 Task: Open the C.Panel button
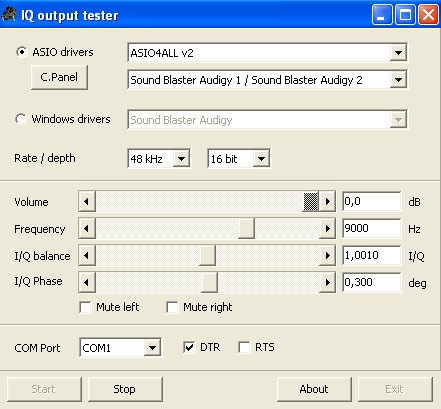[x=59, y=77]
